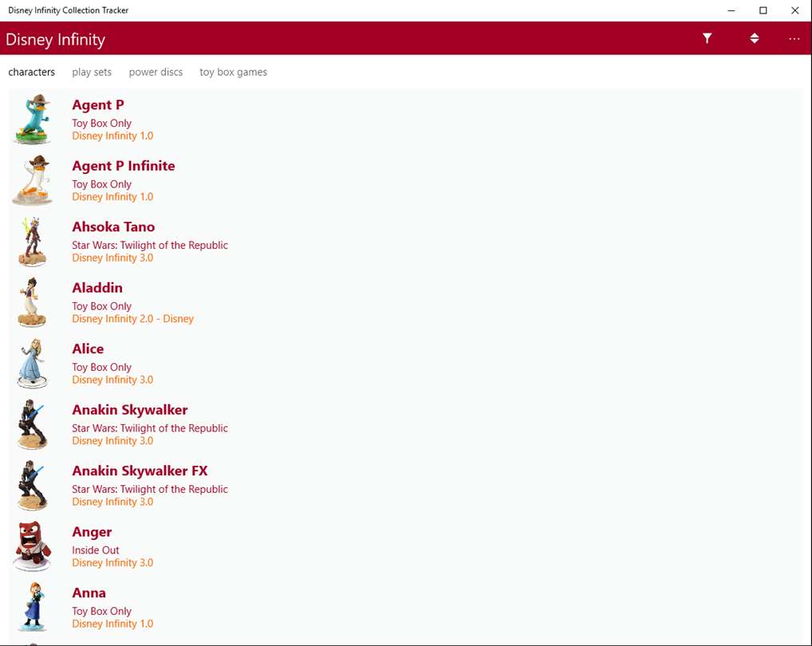812x646 pixels.
Task: Click the Agent P Infinite figure image
Action: coord(33,180)
